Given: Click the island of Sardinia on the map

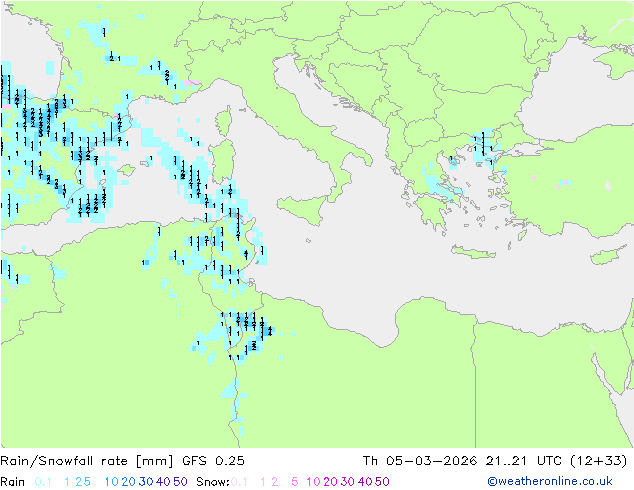Looking at the screenshot, I should (222, 162).
